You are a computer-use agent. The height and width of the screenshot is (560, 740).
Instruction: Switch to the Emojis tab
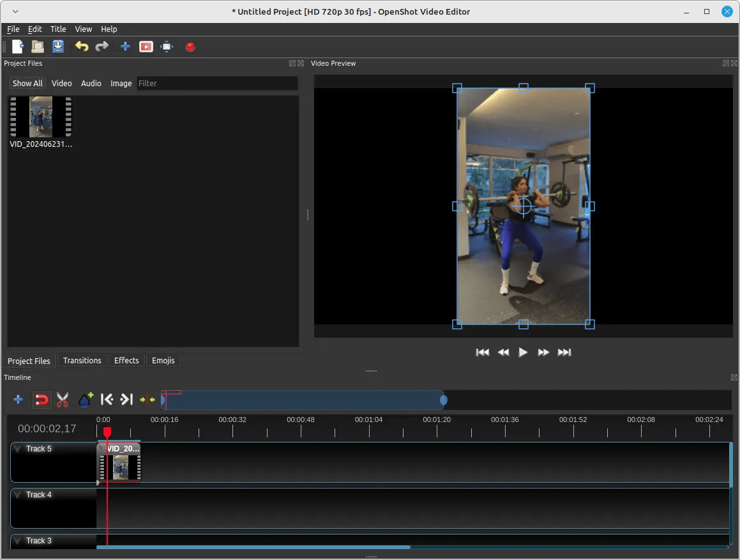click(x=163, y=360)
